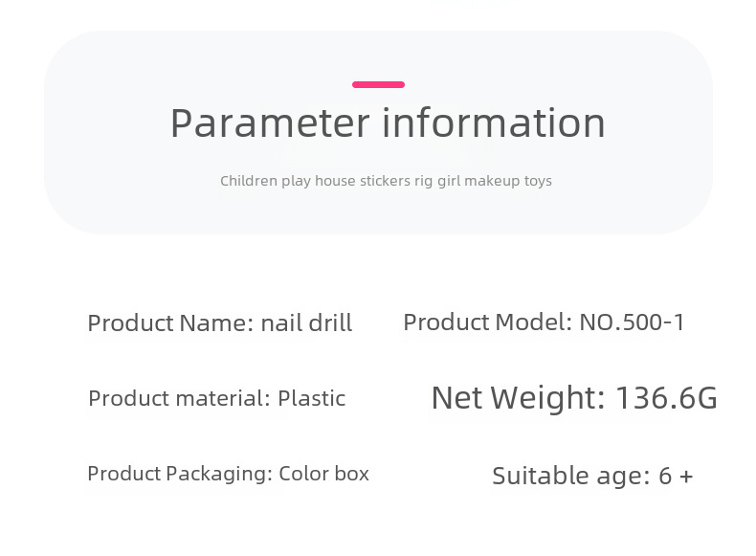Select the "NO.500-1" model number
756x556 pixels.
[x=632, y=322]
